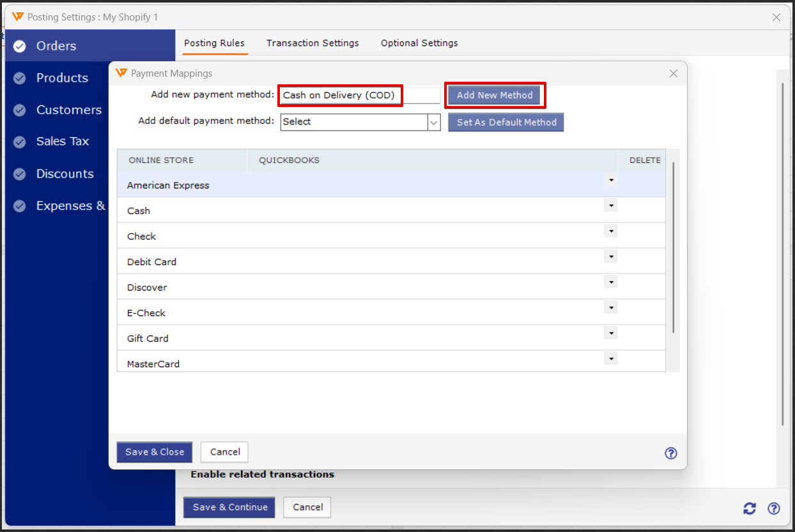This screenshot has height=532, width=795.
Task: Switch to the Optional Settings tab
Action: click(419, 43)
